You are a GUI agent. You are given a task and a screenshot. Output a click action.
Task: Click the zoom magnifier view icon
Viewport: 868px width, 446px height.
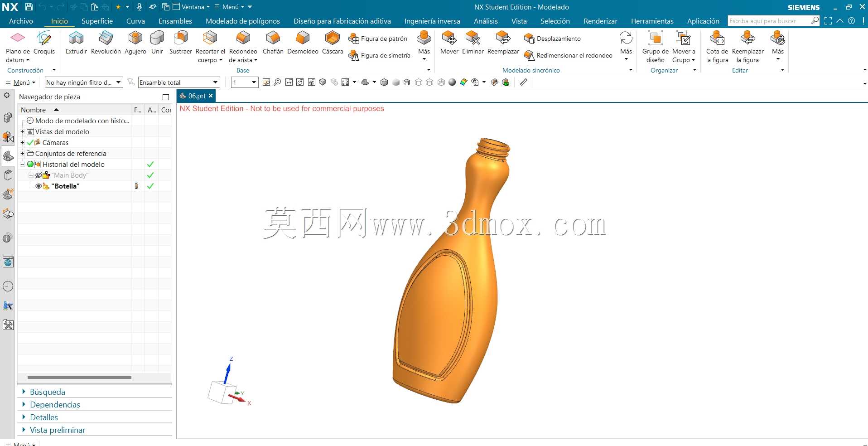[277, 82]
